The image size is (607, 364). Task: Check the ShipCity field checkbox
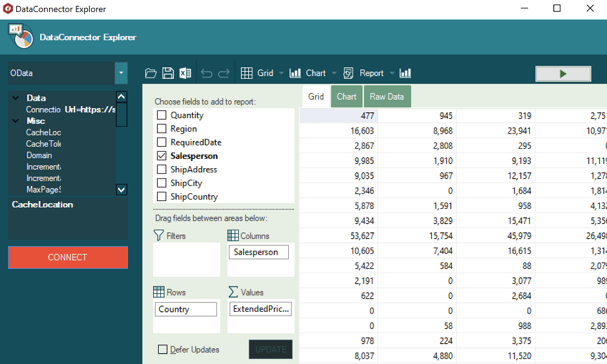coord(162,183)
